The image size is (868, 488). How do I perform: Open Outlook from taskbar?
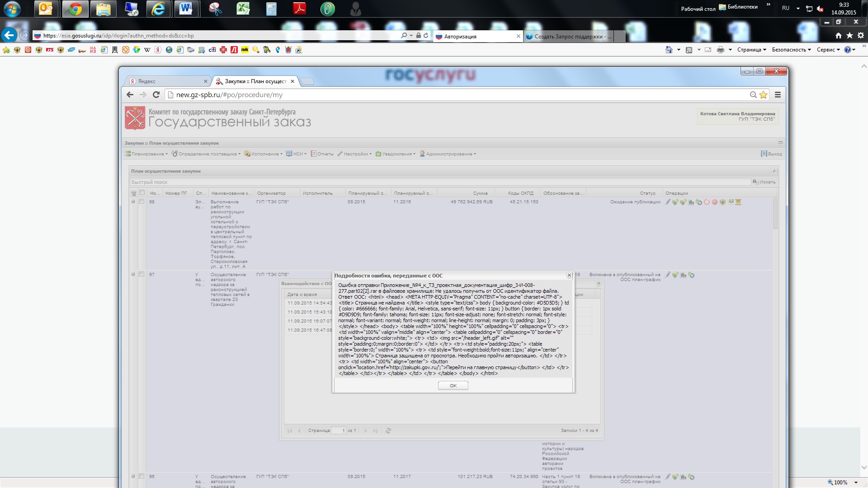click(x=46, y=9)
